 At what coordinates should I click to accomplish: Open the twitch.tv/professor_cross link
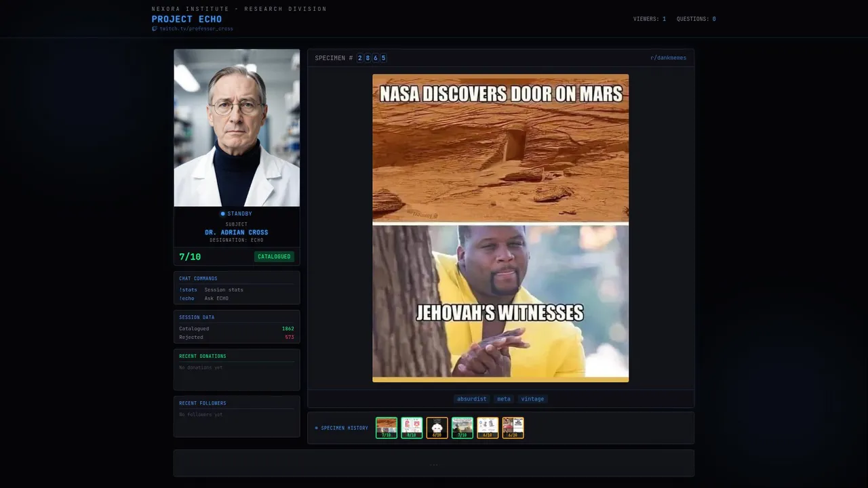(x=196, y=29)
